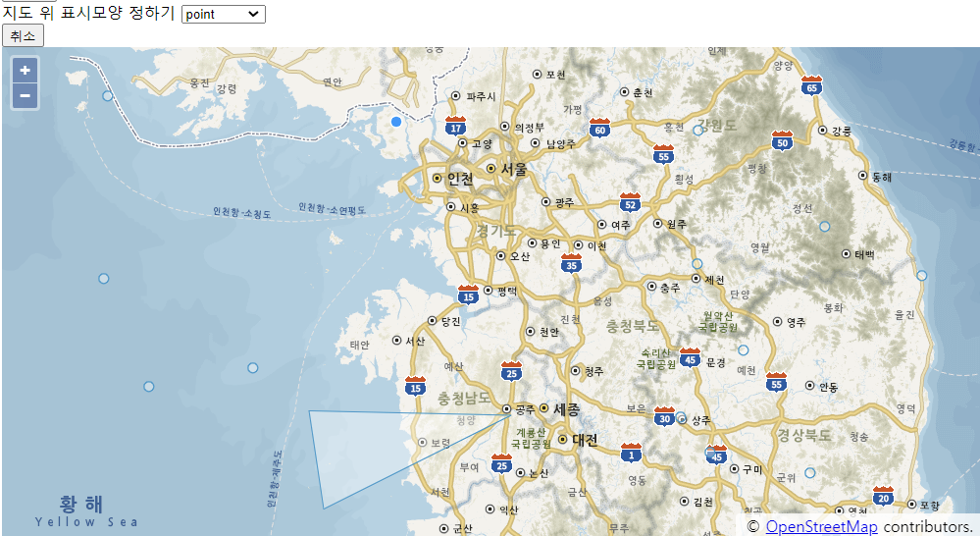
Task: Click the 포천 city label
Action: point(555,75)
